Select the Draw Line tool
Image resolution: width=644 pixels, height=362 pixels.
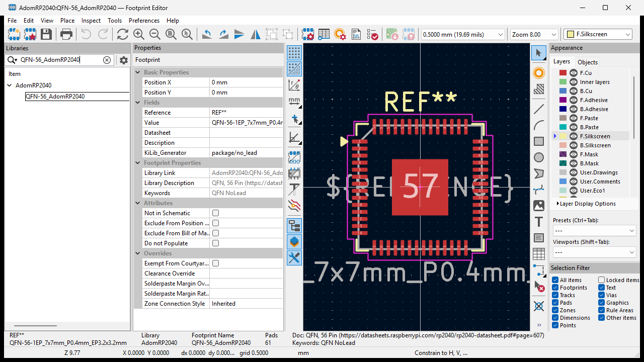click(539, 109)
